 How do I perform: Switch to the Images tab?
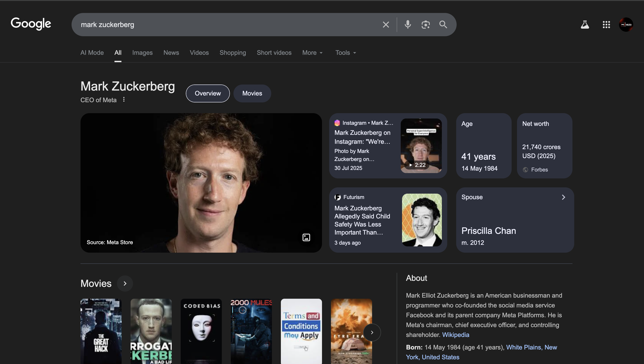coord(142,53)
